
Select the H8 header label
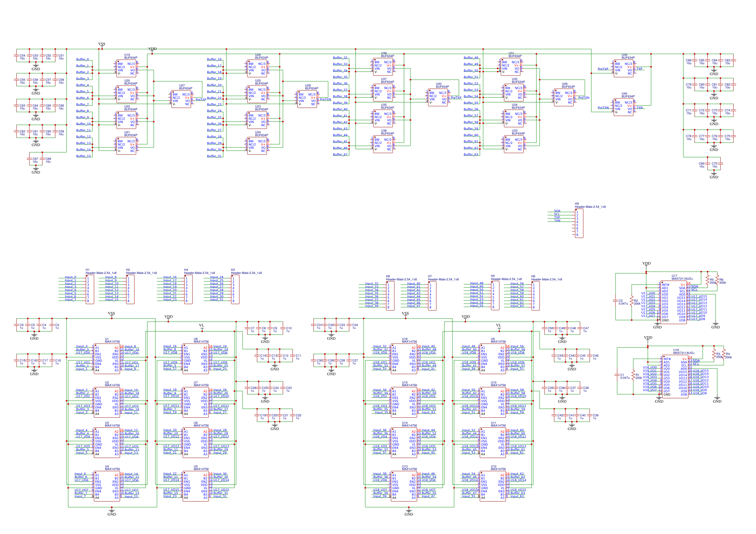point(401,278)
